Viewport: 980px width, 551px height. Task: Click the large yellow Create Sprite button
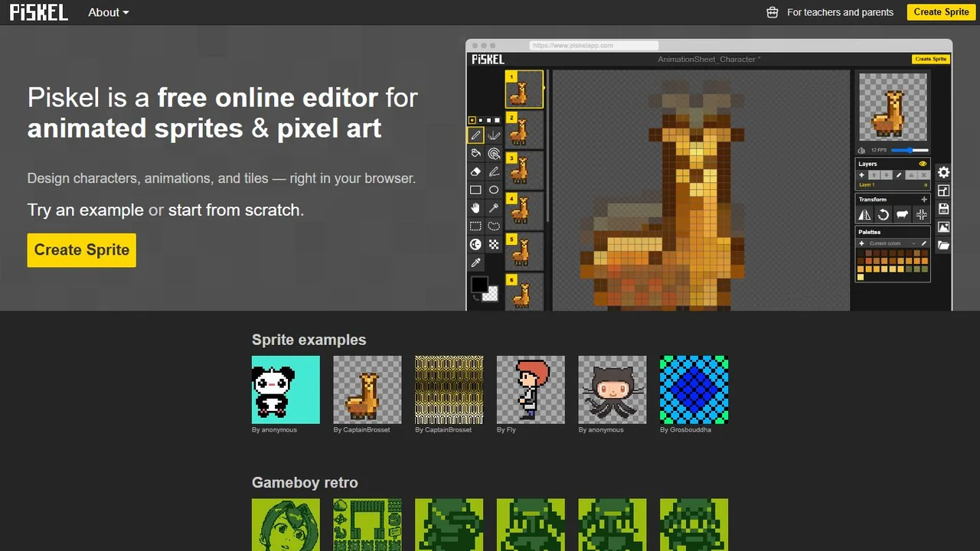(x=82, y=250)
